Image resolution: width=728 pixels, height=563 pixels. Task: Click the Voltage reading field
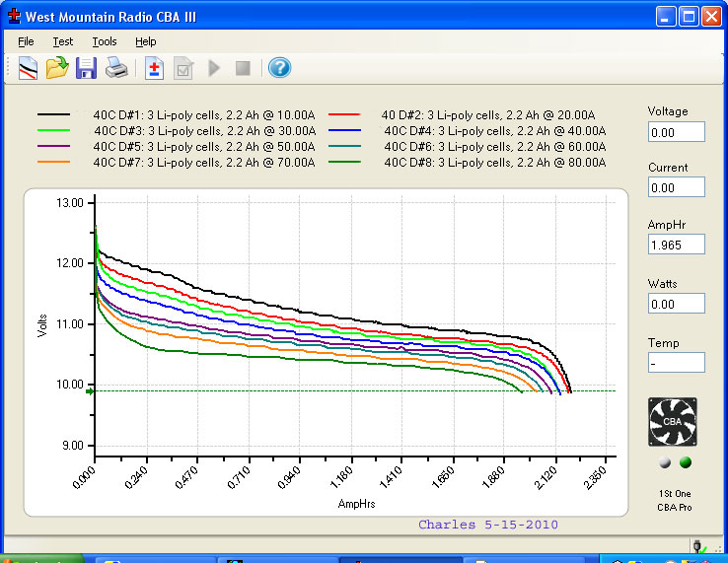tap(676, 132)
